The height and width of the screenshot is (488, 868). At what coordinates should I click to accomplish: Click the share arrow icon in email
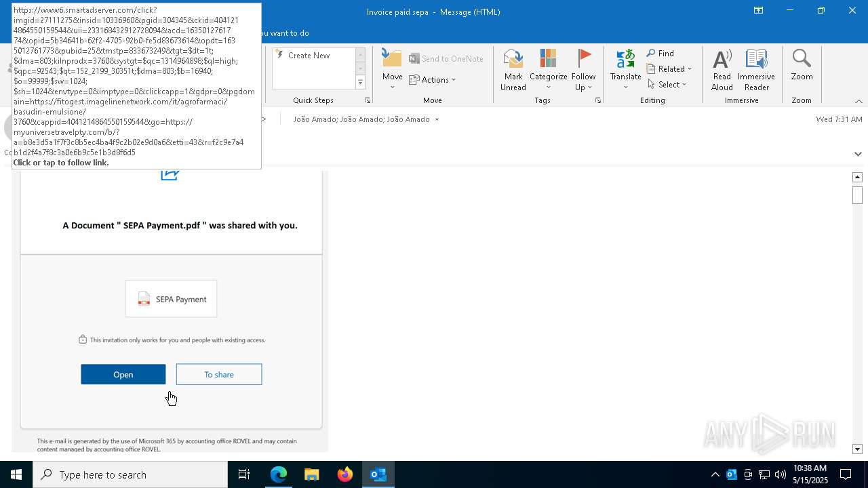pyautogui.click(x=170, y=174)
